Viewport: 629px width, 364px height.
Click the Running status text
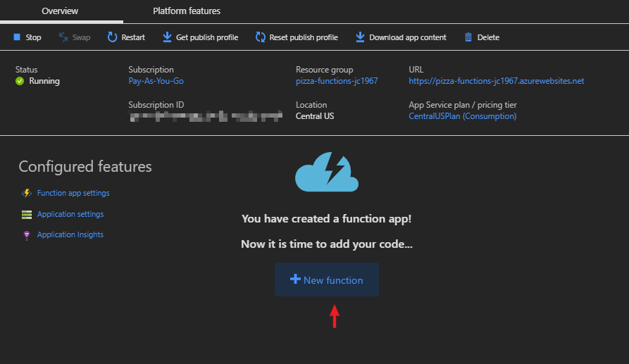click(x=44, y=81)
